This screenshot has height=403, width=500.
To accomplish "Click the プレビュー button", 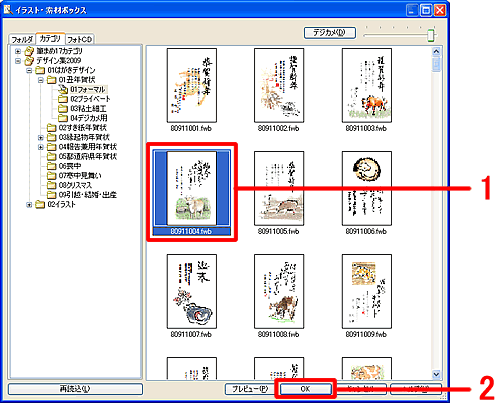I will point(250,389).
